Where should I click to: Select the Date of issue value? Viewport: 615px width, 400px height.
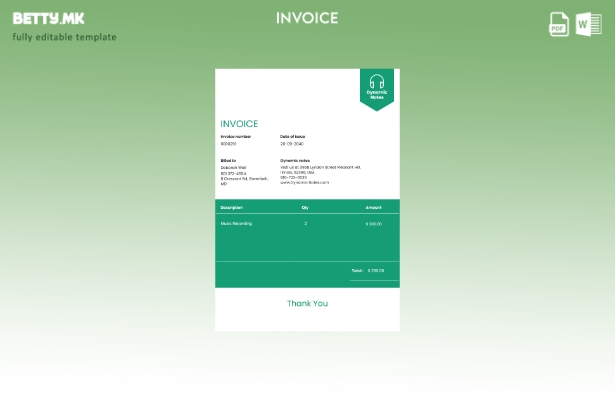(292, 143)
